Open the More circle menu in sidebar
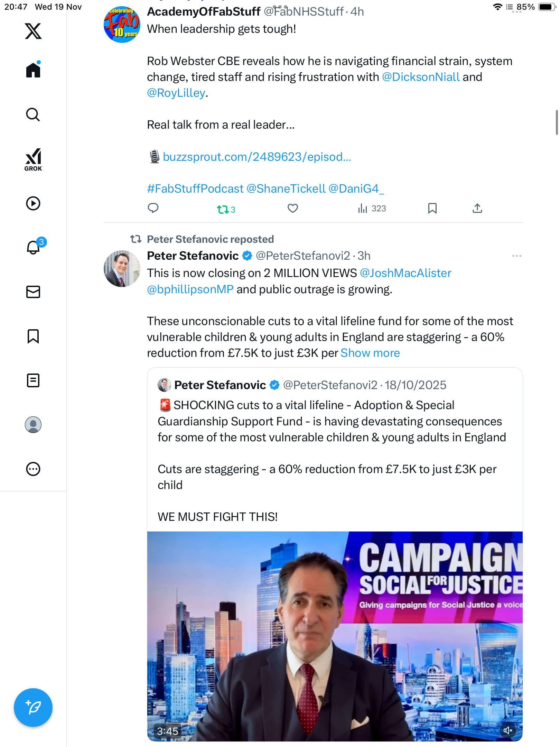Image resolution: width=560 pixels, height=747 pixels. point(33,469)
